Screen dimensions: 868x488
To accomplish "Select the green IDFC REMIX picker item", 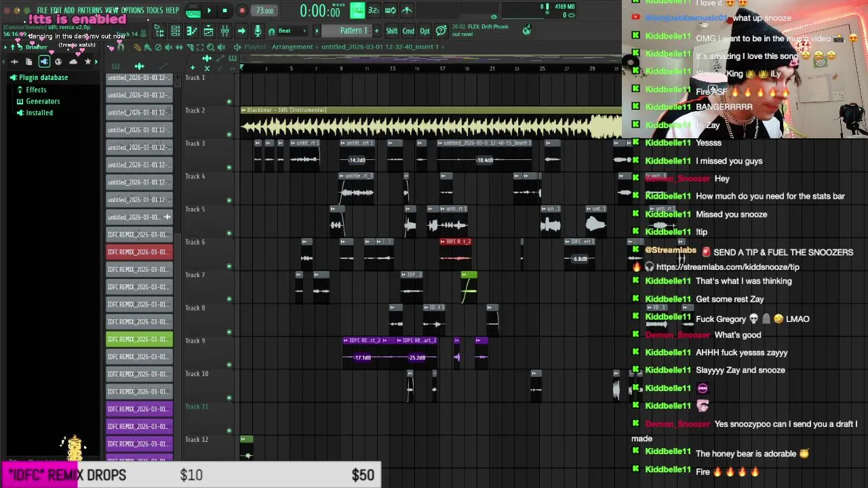I will point(139,340).
